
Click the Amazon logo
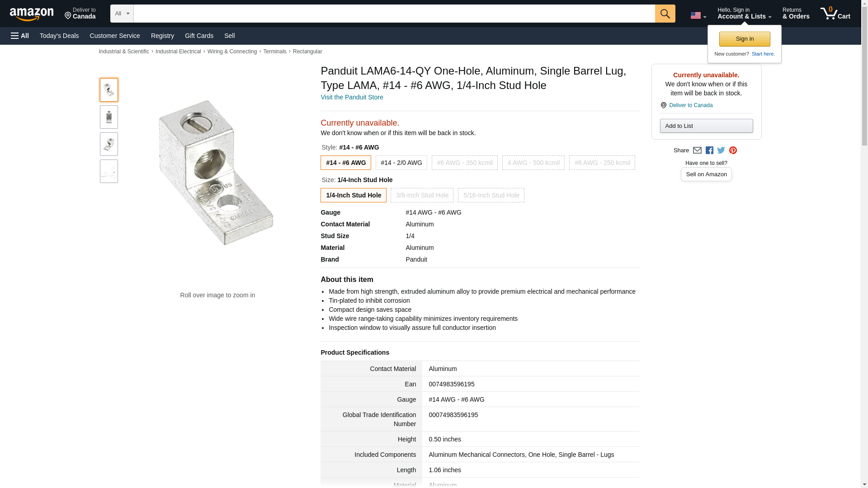32,14
